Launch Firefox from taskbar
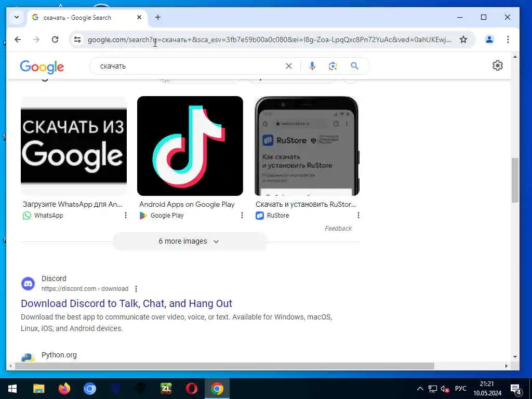Viewport: 532px width, 399px height. tap(64, 389)
